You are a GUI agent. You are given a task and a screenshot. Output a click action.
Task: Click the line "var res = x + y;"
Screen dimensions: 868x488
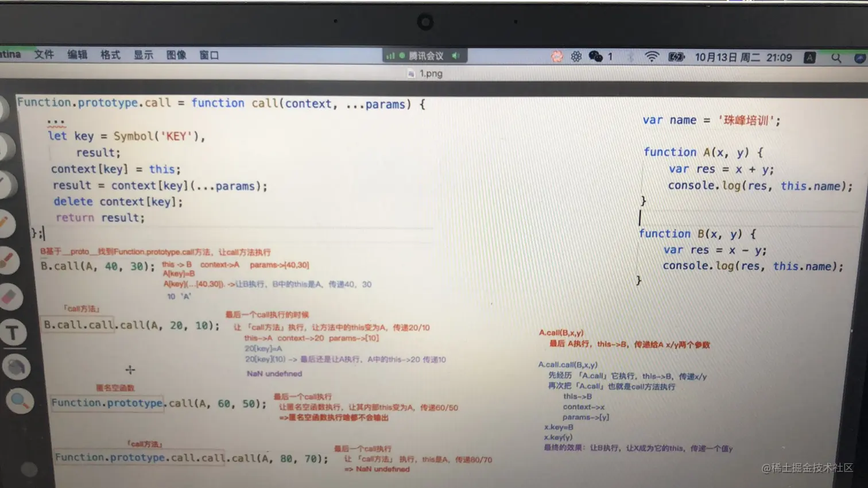pos(721,169)
